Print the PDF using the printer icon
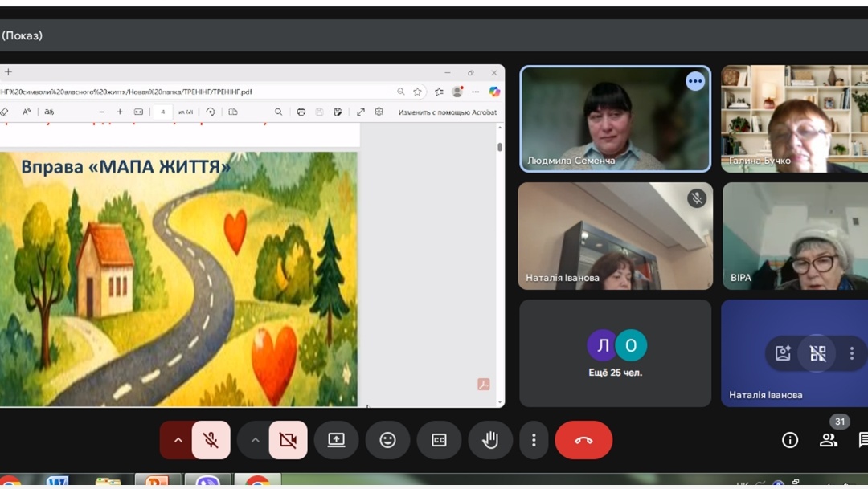The width and height of the screenshot is (868, 489). [x=301, y=112]
